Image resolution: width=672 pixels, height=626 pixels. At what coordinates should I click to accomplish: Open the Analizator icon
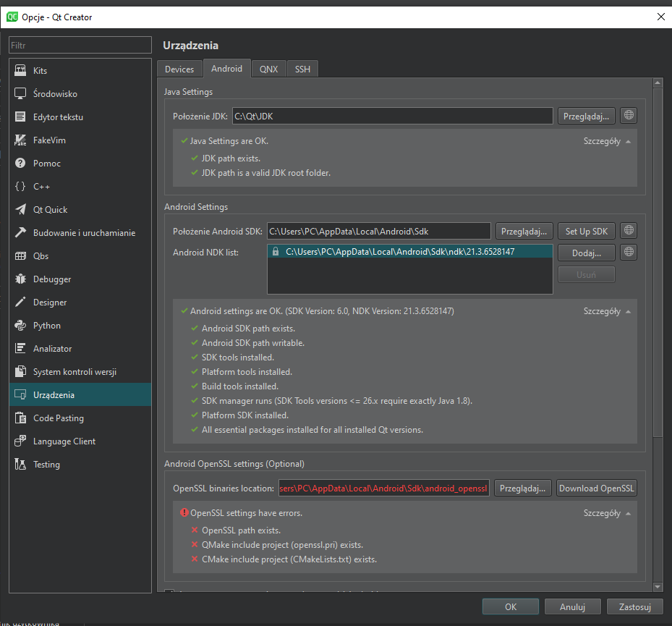tap(20, 348)
